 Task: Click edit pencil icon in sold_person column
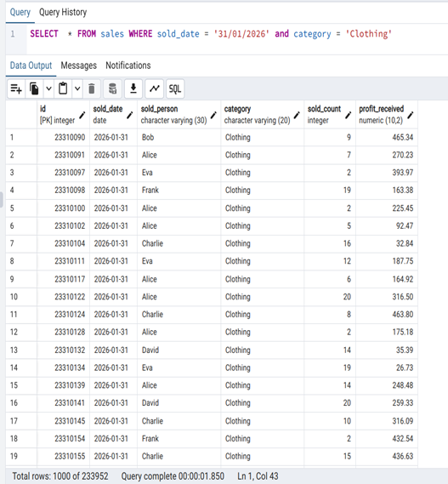[213, 115]
